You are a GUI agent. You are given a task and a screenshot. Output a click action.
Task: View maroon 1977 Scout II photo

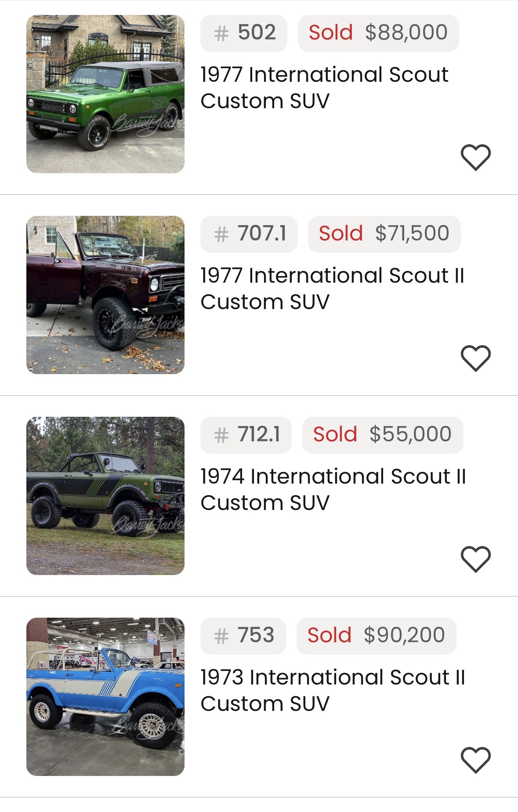pyautogui.click(x=105, y=295)
